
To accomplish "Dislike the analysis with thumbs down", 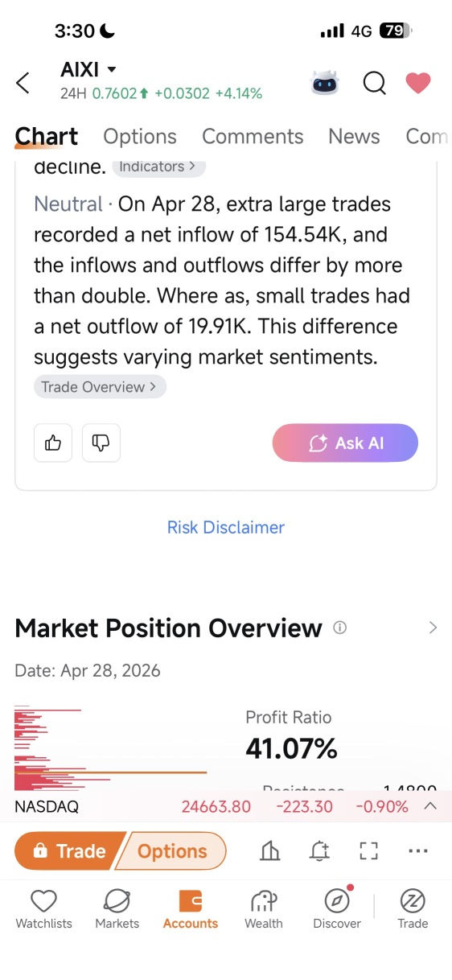I will (101, 443).
